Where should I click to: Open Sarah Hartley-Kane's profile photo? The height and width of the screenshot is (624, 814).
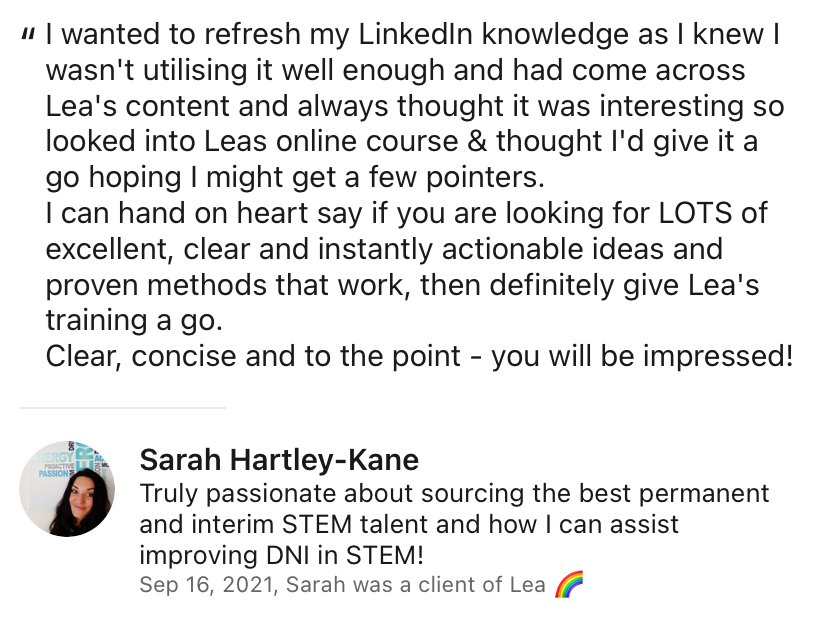tap(67, 489)
